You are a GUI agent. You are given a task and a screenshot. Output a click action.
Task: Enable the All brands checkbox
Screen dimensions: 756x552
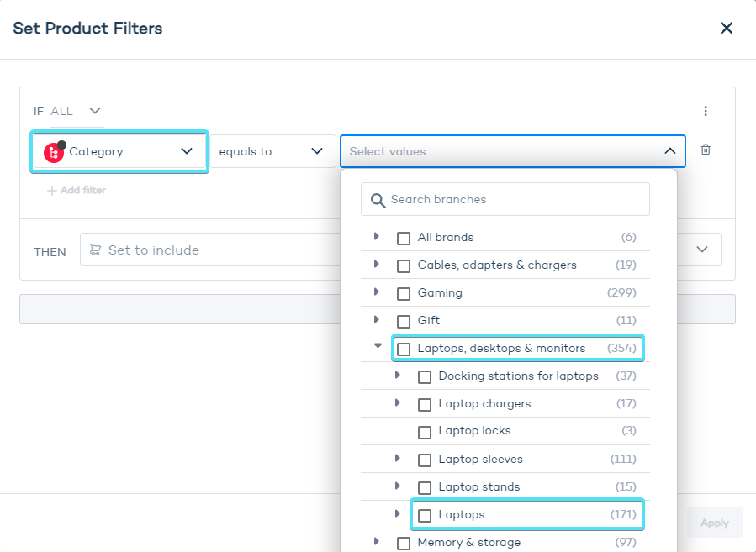[404, 238]
